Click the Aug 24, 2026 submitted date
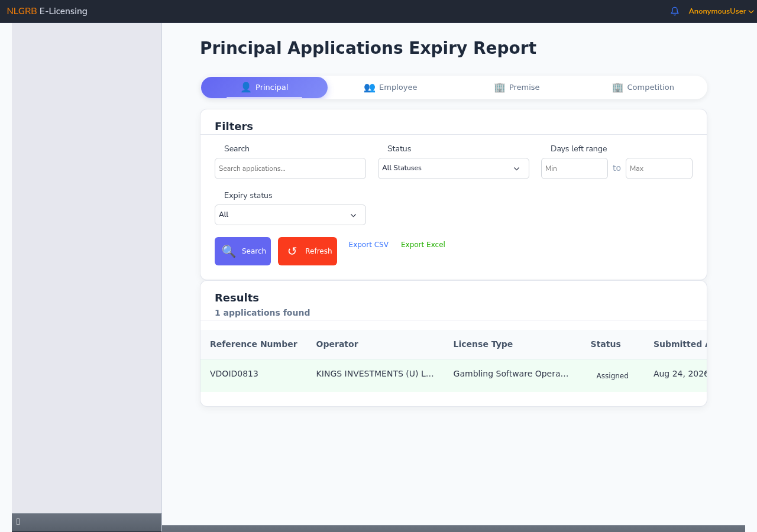This screenshot has height=532, width=757. (680, 374)
